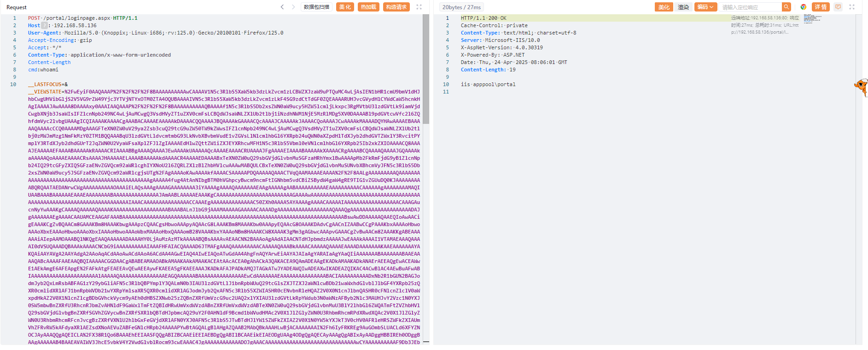Click the 数据包扫描 button
868x350 pixels.
pos(317,7)
